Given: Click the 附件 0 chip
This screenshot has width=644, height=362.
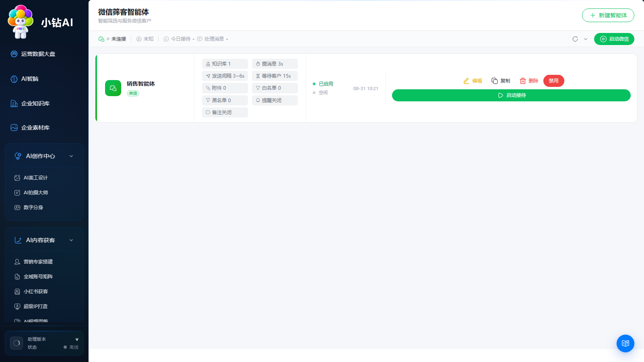Looking at the screenshot, I should pyautogui.click(x=225, y=88).
